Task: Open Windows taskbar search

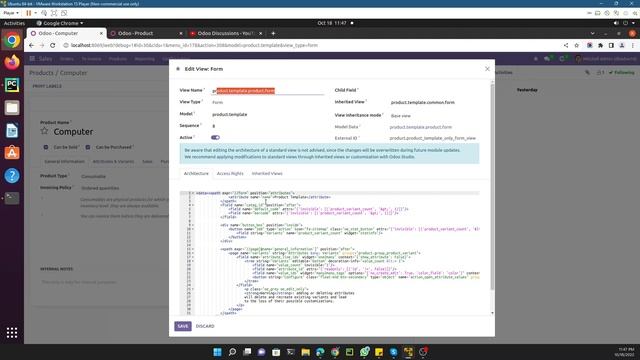Action: (x=232, y=352)
